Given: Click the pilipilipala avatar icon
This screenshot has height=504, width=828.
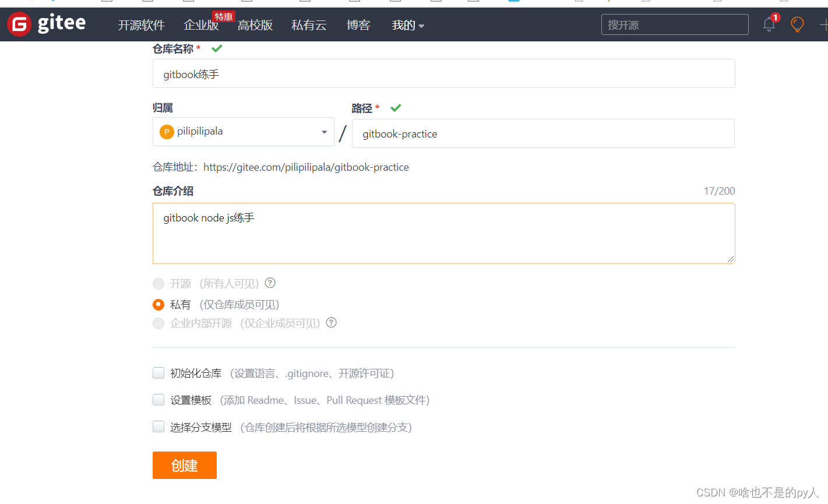Looking at the screenshot, I should tap(167, 131).
